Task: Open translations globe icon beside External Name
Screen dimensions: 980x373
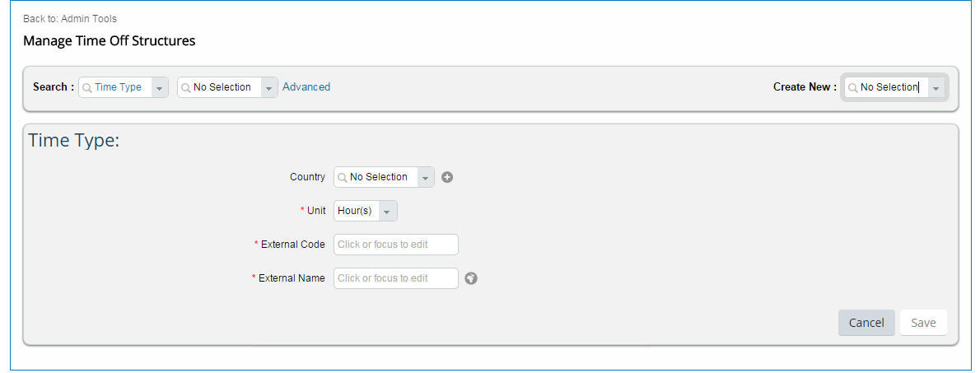Action: click(471, 278)
